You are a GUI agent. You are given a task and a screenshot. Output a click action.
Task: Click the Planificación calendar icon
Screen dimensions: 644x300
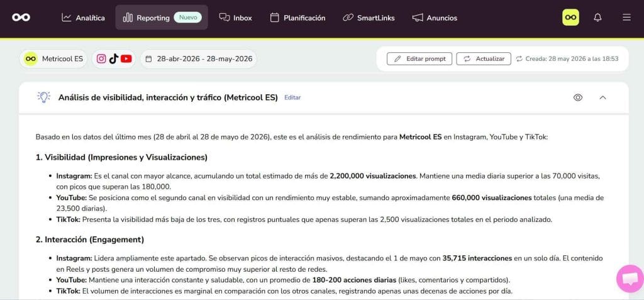point(274,17)
